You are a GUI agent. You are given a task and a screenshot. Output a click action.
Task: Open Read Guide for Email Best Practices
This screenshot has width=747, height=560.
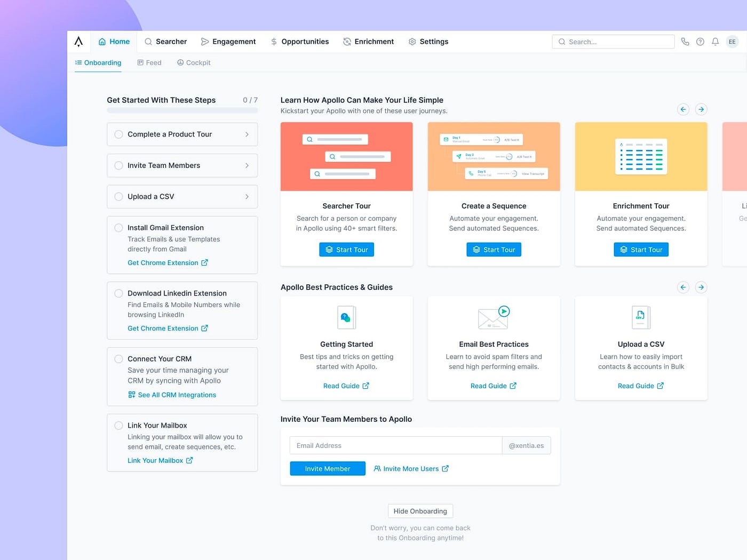(x=494, y=386)
